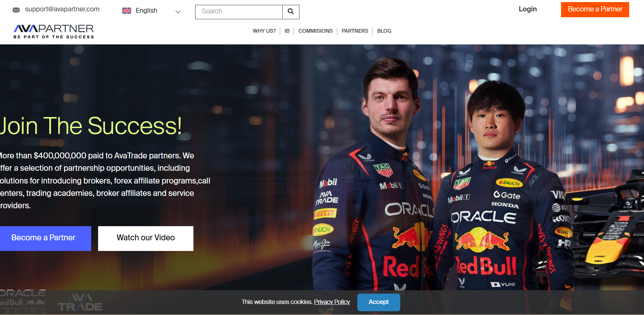The width and height of the screenshot is (644, 315).
Task: Click the Login link
Action: (528, 9)
